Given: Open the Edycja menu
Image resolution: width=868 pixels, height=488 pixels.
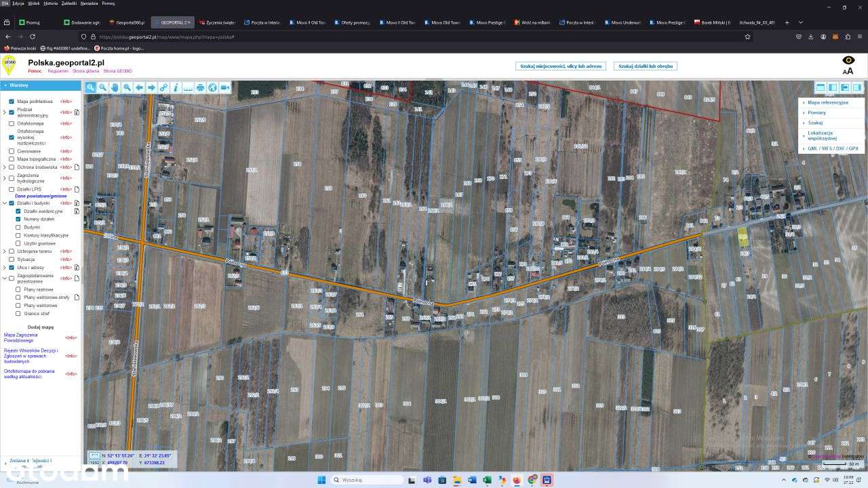Looking at the screenshot, I should click(x=18, y=3).
